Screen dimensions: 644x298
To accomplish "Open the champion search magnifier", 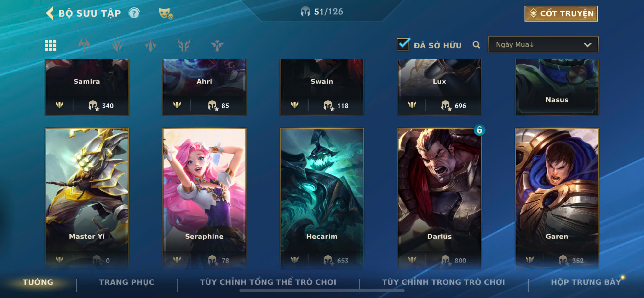I will pos(476,45).
